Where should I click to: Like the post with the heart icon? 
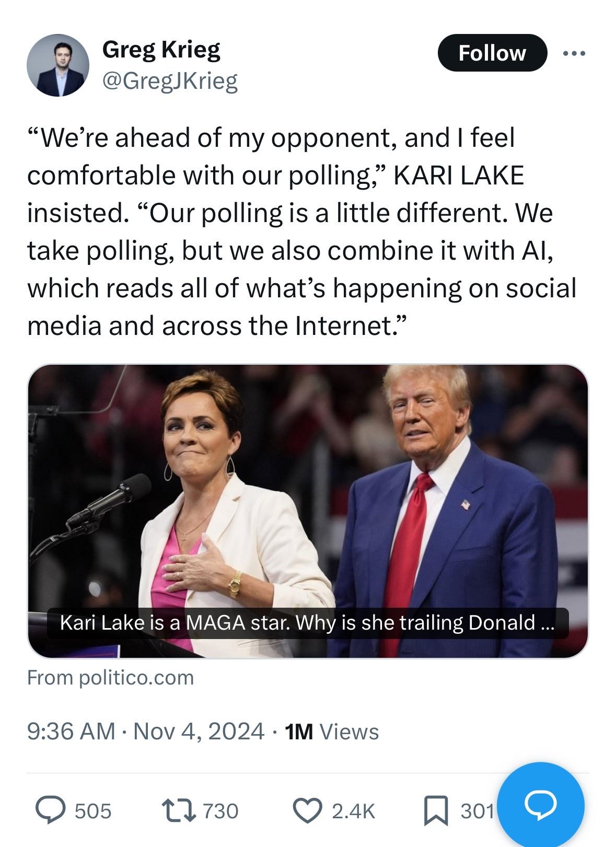tap(309, 810)
